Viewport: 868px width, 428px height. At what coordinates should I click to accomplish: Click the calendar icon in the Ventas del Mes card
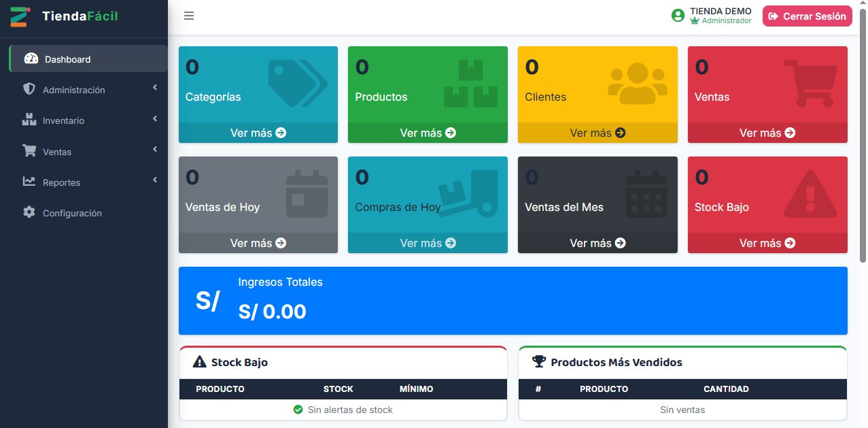[x=647, y=193]
